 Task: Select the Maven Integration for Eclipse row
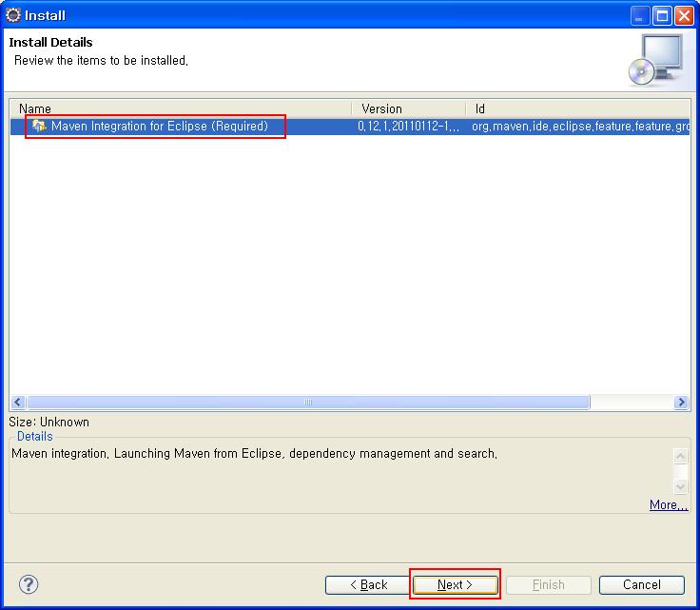pos(350,127)
